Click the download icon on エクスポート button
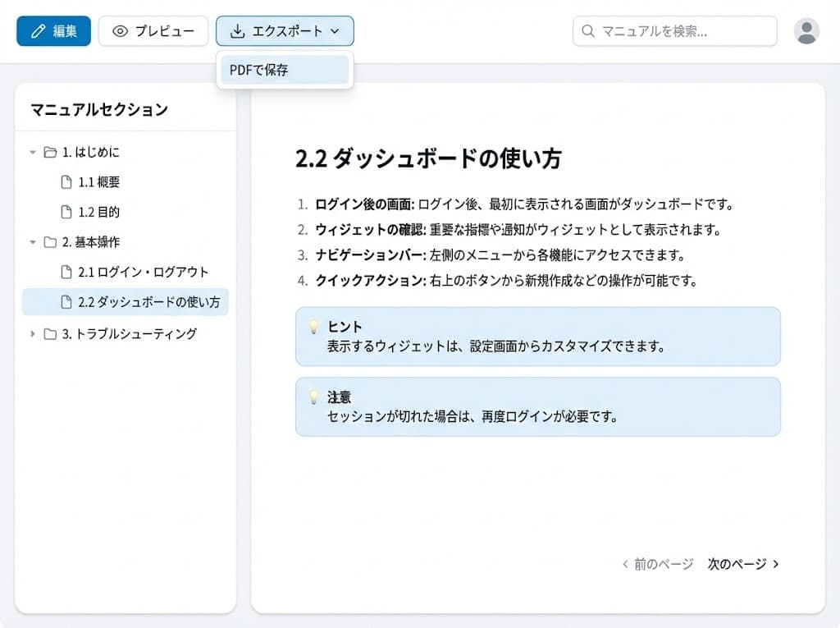840x628 pixels. pos(237,30)
